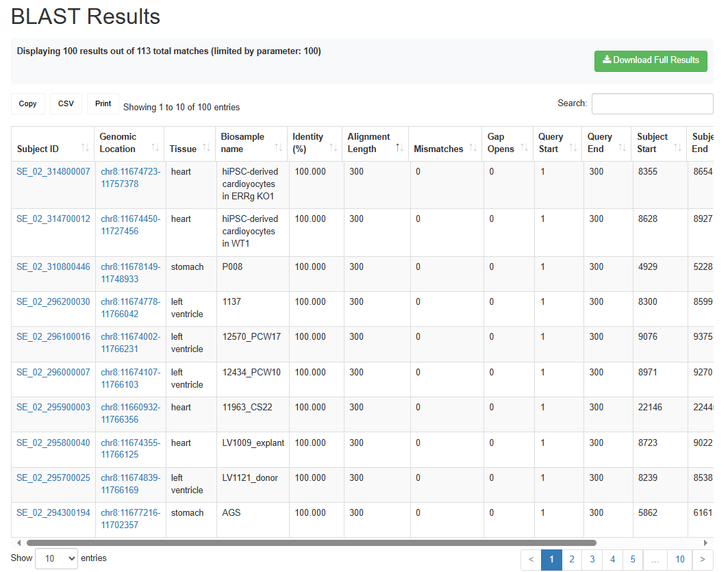Go to page 5 of results
The image size is (728, 572).
tap(633, 560)
